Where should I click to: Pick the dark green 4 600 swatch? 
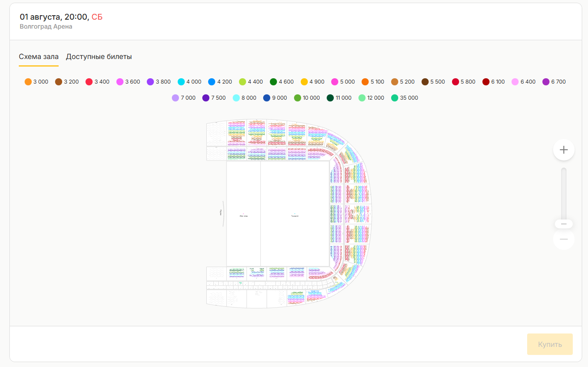pyautogui.click(x=273, y=82)
